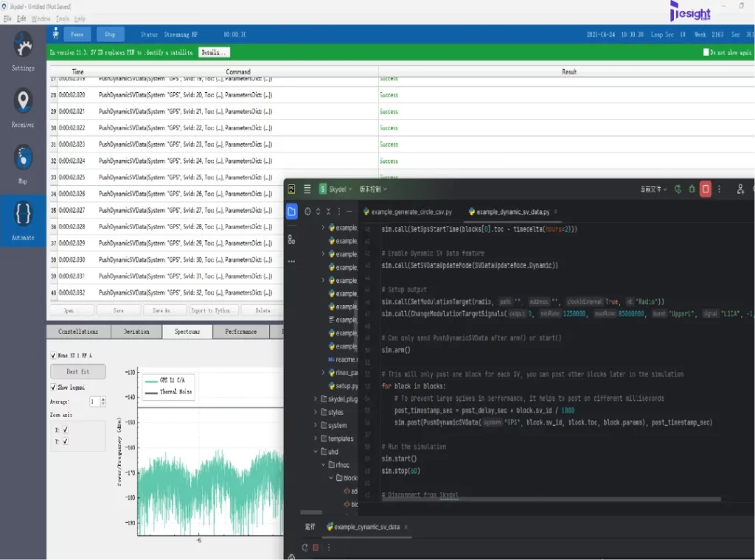Open the Tools menu

pyautogui.click(x=63, y=18)
